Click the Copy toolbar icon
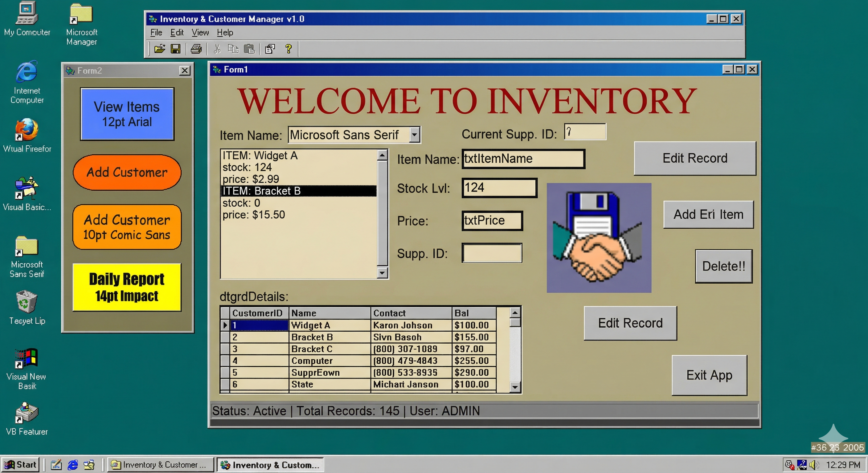868x473 pixels. pos(233,49)
